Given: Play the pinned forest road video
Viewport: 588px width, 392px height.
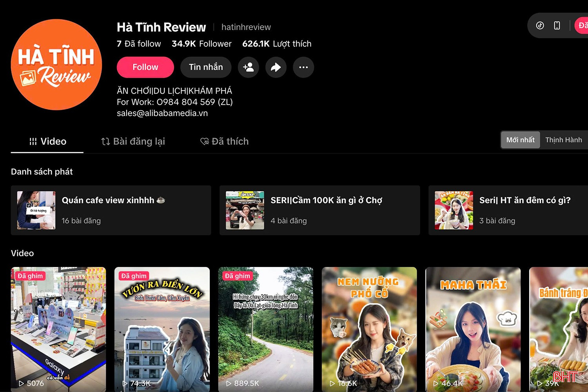Looking at the screenshot, I should 266,330.
